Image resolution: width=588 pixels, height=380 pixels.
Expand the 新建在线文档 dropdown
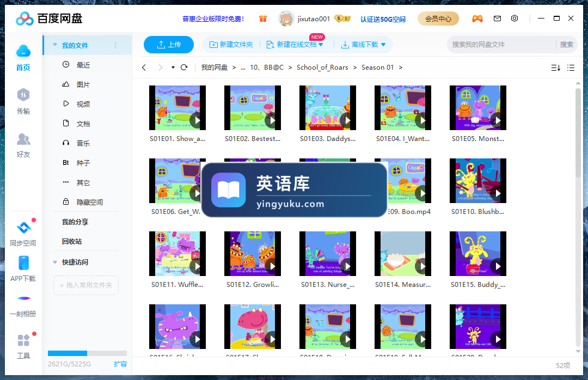coord(321,45)
